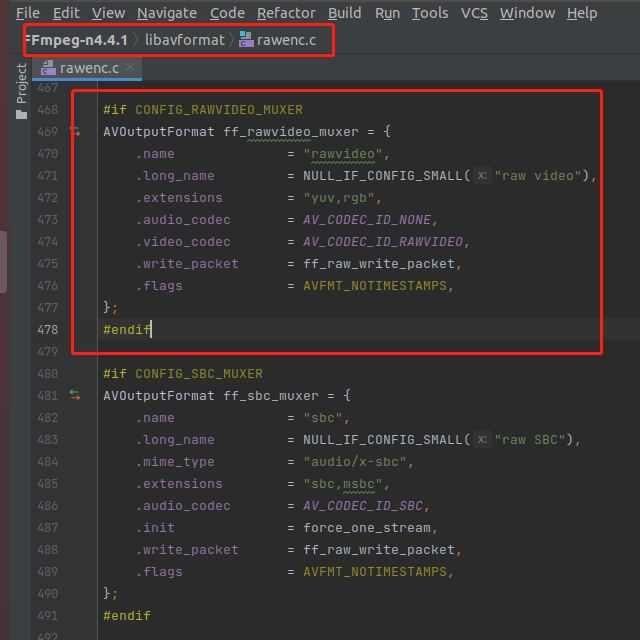640x640 pixels.
Task: Click the gutter navigation icon on line 469
Action: click(x=75, y=131)
